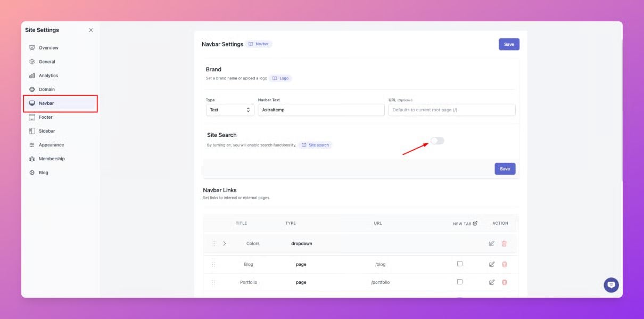Open the Site search documentation link

[315, 145]
